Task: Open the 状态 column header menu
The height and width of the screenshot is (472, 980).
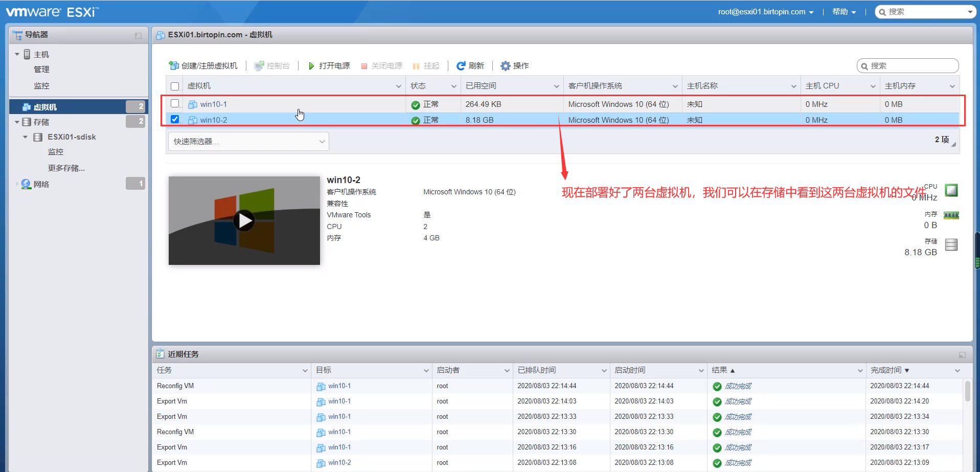Action: [x=453, y=86]
